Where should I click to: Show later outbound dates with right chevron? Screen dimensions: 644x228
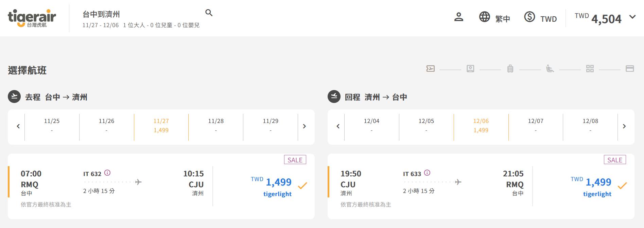pos(304,126)
